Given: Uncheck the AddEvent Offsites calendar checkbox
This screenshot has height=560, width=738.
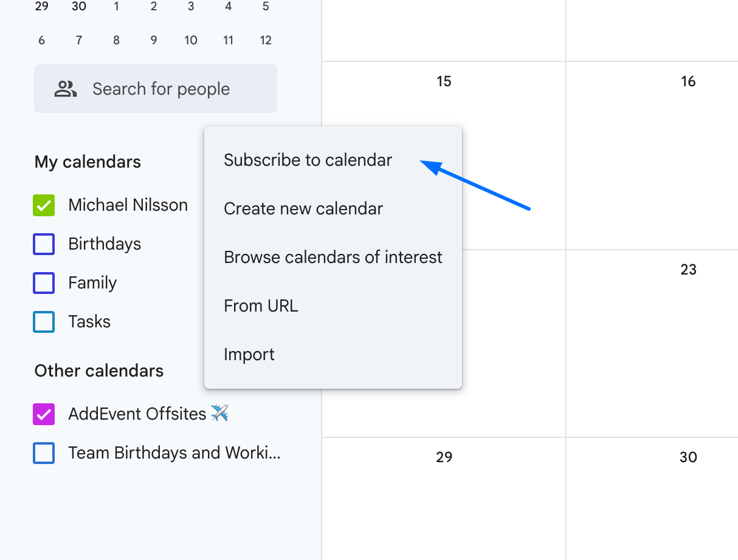Looking at the screenshot, I should (x=44, y=414).
